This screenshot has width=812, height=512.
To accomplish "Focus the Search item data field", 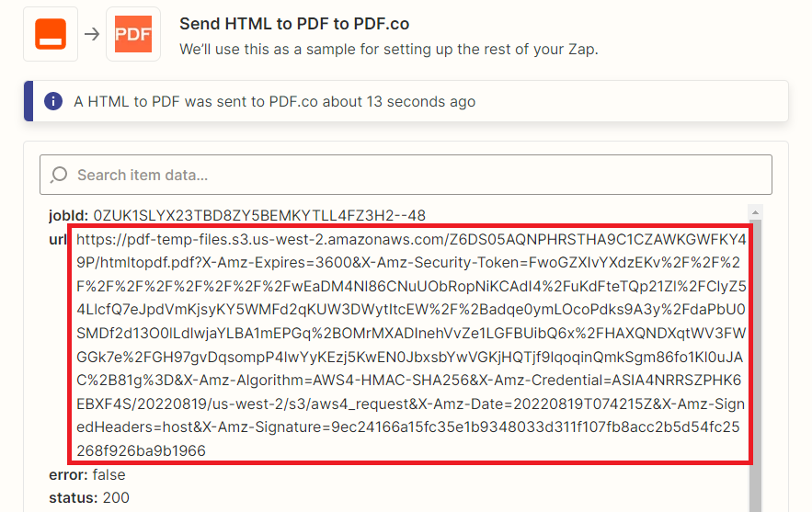I will pyautogui.click(x=406, y=175).
